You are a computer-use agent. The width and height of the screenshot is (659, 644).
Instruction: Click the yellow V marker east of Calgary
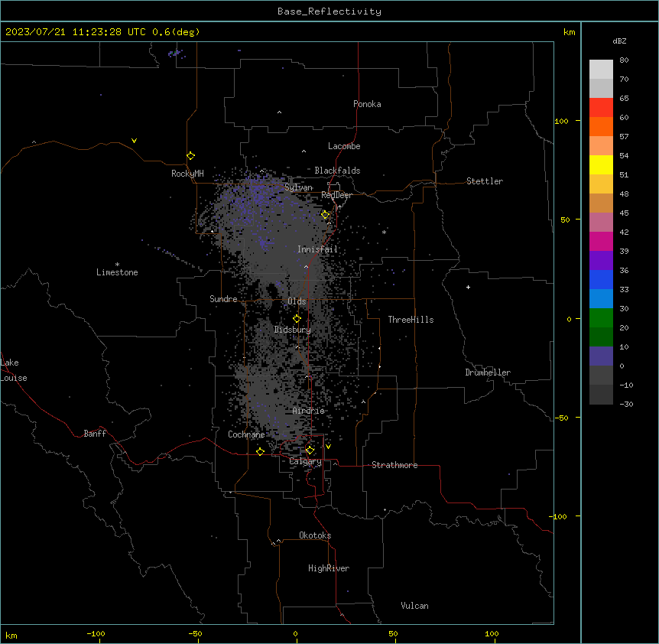[x=328, y=447]
